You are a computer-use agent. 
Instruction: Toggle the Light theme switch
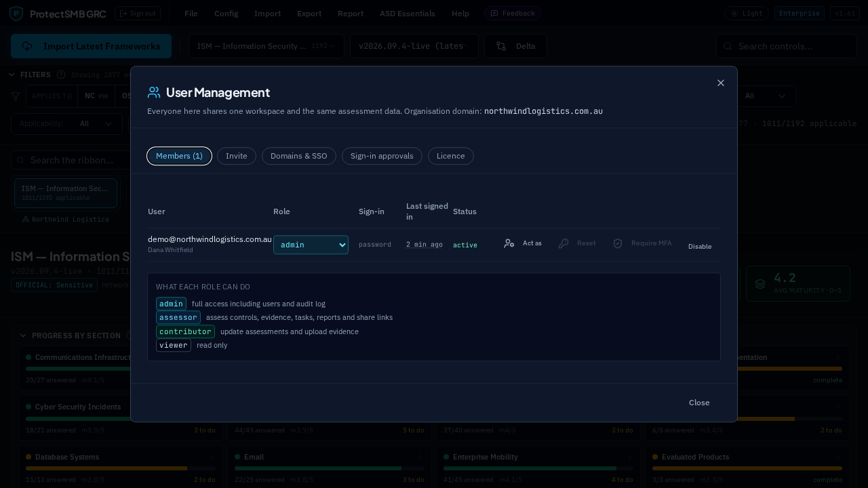(x=747, y=14)
